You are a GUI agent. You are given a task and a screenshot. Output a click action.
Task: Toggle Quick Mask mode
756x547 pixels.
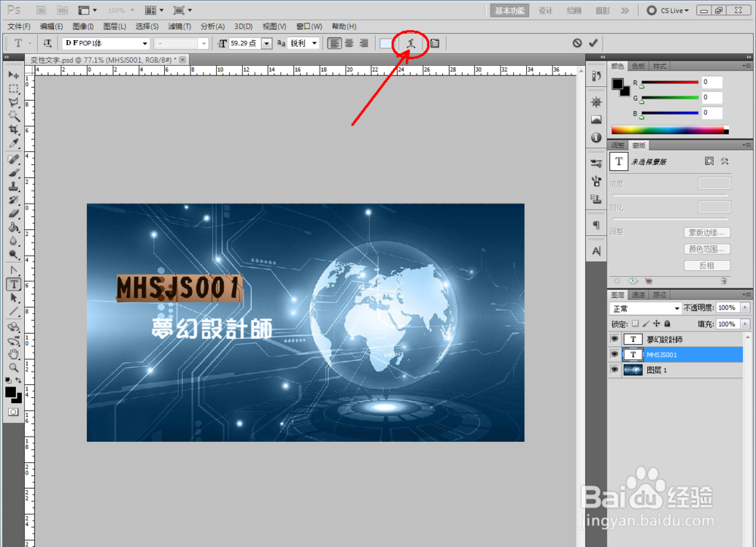14,412
